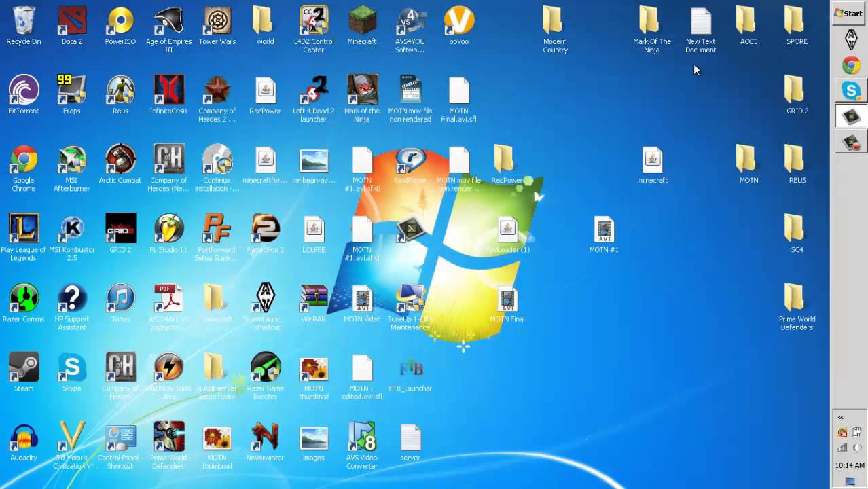Open the BitTorrent desktop icon
This screenshot has height=489, width=868.
[24, 90]
